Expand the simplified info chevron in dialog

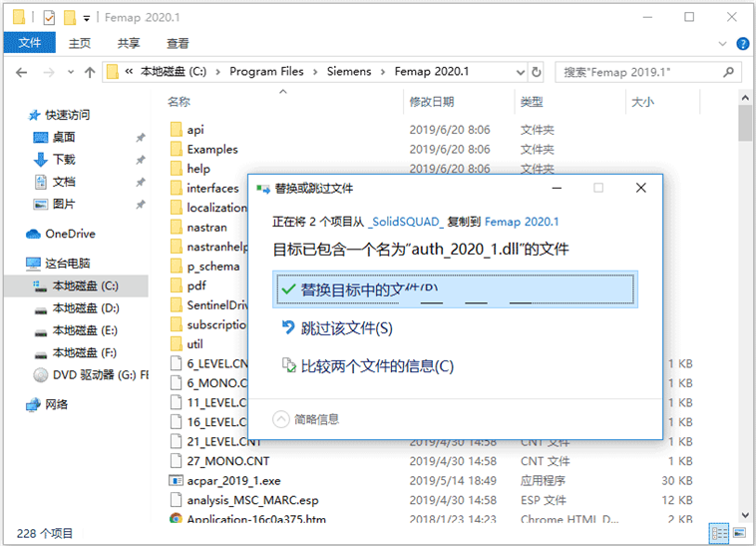(x=281, y=419)
